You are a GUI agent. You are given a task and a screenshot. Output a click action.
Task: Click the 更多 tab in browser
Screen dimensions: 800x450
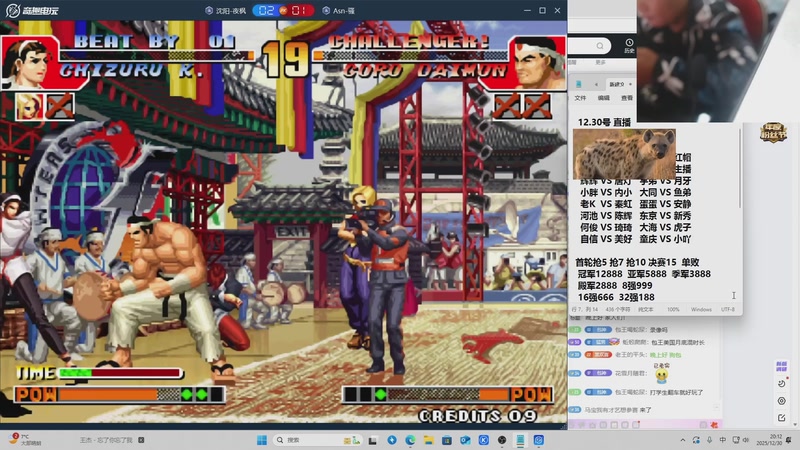(x=601, y=62)
